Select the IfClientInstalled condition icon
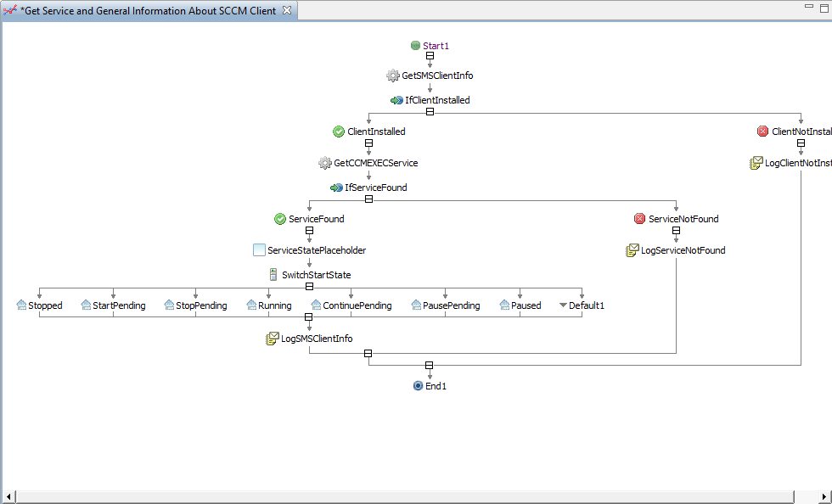Screen dimensions: 832x504 (x=396, y=100)
